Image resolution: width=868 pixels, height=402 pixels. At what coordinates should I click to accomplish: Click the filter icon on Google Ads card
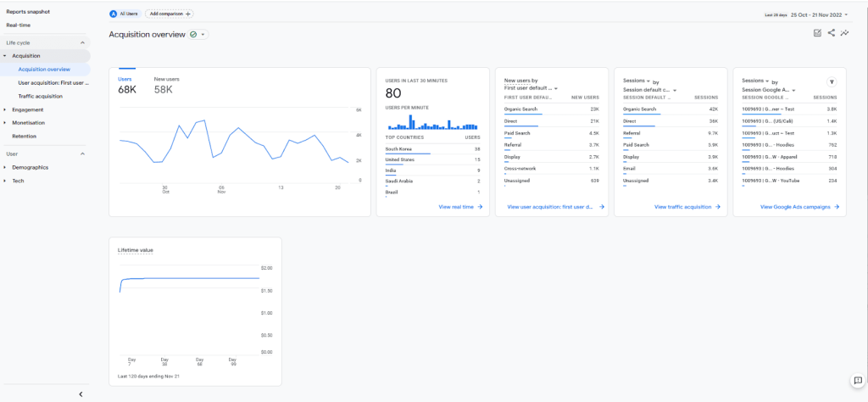point(832,82)
